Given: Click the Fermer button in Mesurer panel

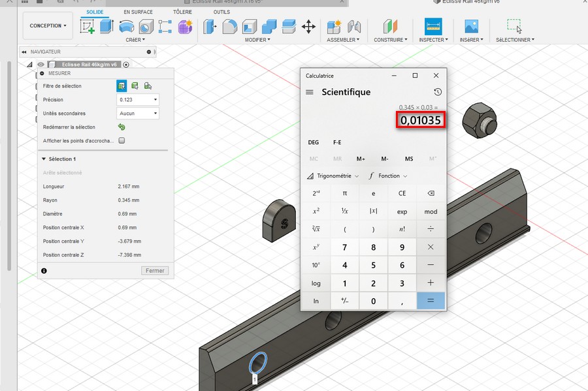Looking at the screenshot, I should pos(155,270).
